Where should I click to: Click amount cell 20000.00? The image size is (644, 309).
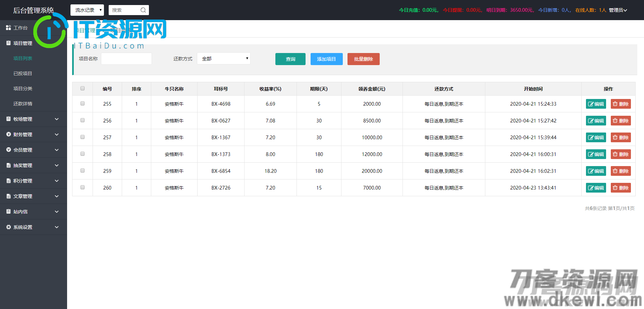372,171
